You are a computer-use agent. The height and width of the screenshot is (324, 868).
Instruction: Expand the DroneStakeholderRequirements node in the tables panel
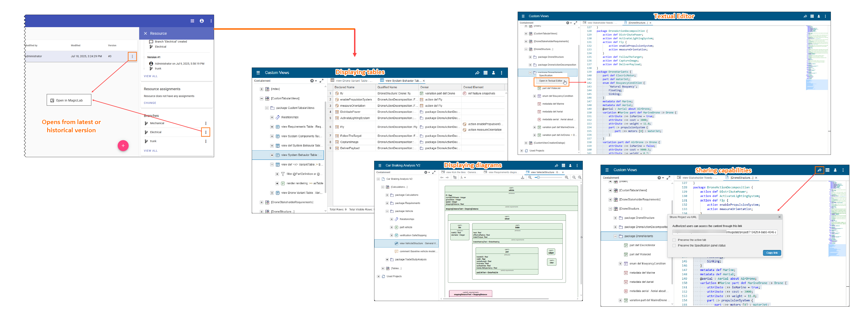click(262, 202)
